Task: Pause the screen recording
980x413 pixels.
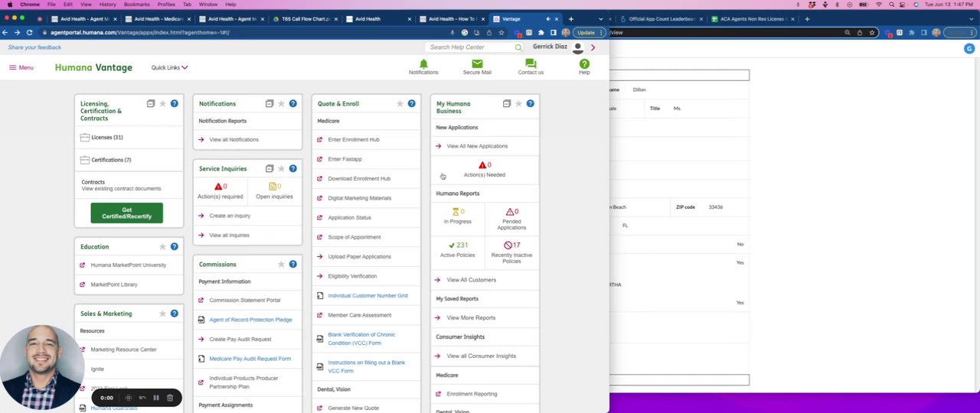Action: tap(156, 398)
